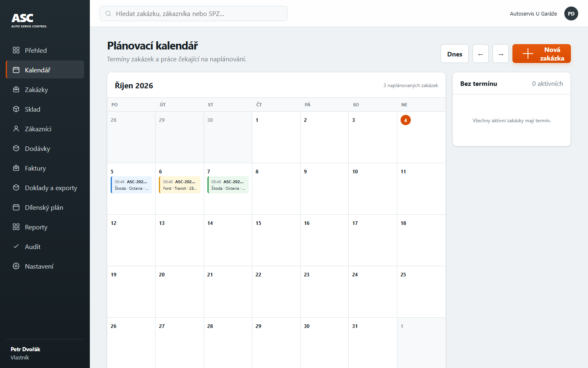Create a new order via Nová zakázka
The height and width of the screenshot is (368, 588).
[x=541, y=54]
